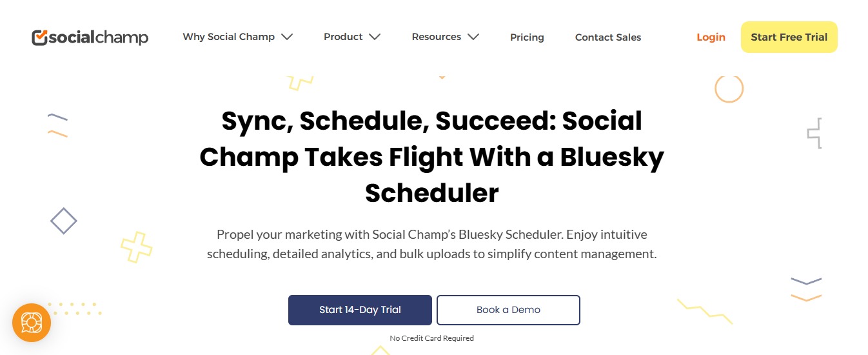Click the Propel your marketing description paragraph
The height and width of the screenshot is (355, 868).
(431, 244)
